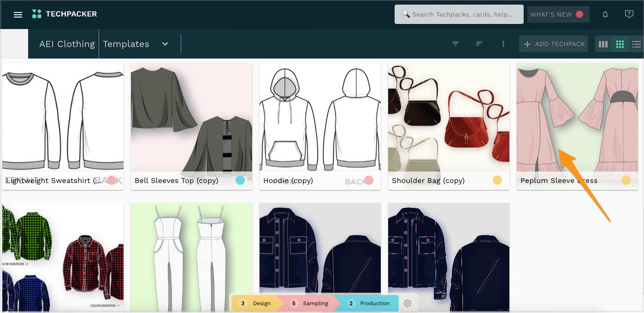The width and height of the screenshot is (644, 313).
Task: Open stage settings gear icon
Action: click(x=407, y=303)
